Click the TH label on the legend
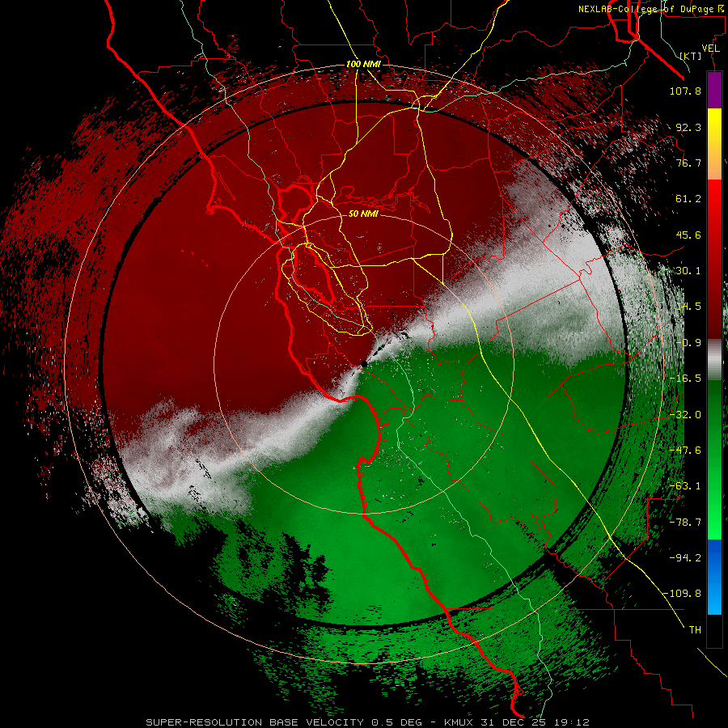The image size is (728, 728). click(695, 630)
